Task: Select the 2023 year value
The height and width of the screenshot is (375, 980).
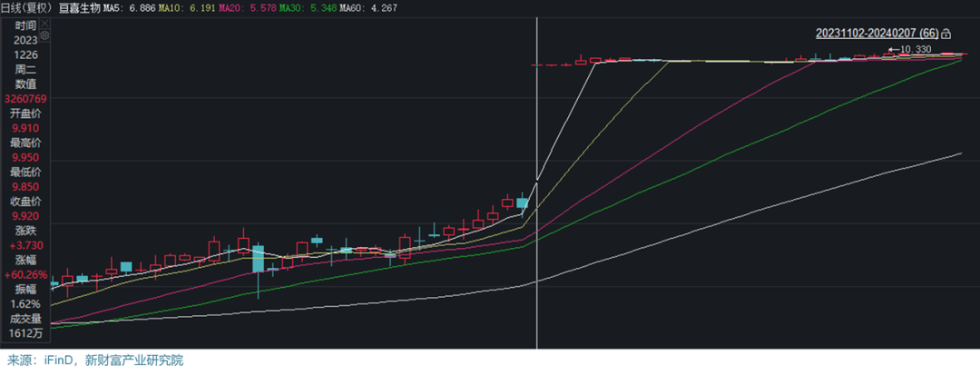Action: (25, 40)
